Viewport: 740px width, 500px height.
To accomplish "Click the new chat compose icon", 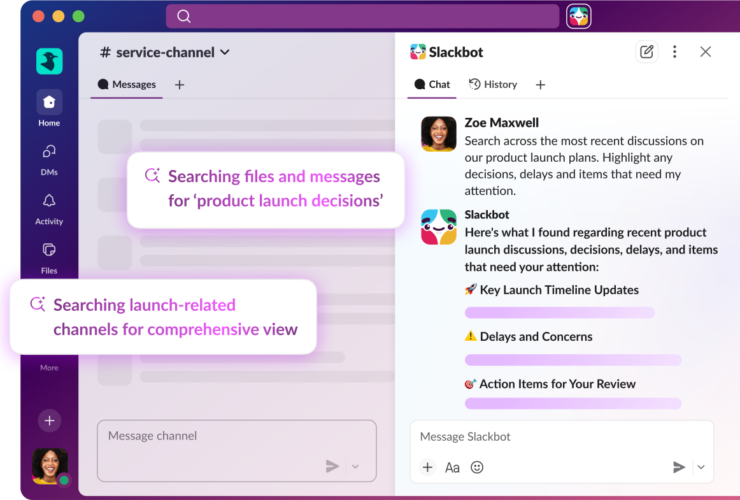I will click(647, 52).
